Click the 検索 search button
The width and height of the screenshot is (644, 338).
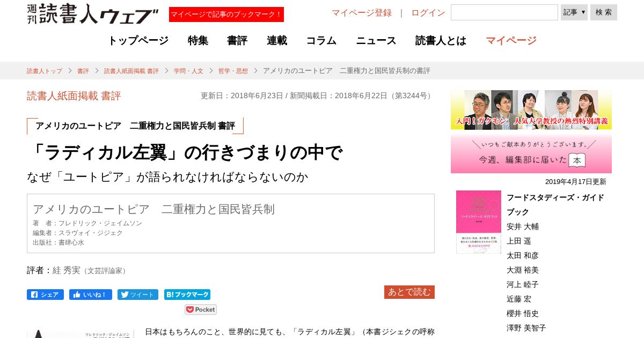pos(604,12)
